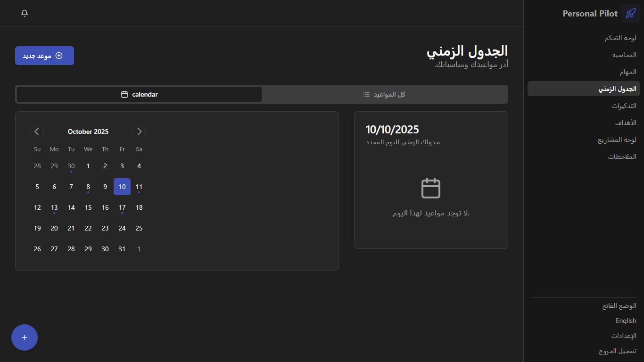Click the Personal Pilot rocket logo
This screenshot has width=644, height=362.
point(630,13)
